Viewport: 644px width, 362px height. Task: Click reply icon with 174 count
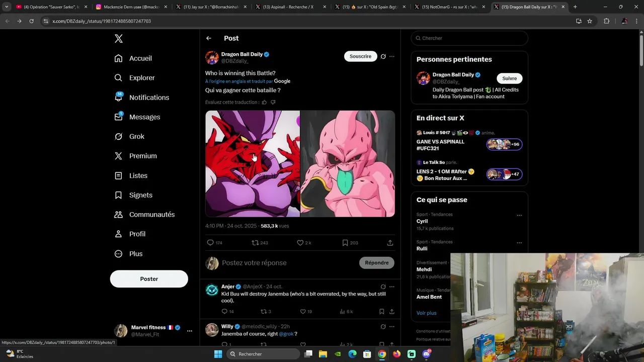click(x=215, y=243)
